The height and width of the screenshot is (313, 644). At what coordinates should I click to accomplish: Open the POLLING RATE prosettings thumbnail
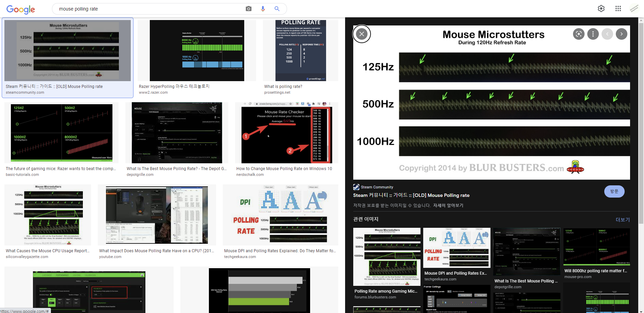[301, 51]
